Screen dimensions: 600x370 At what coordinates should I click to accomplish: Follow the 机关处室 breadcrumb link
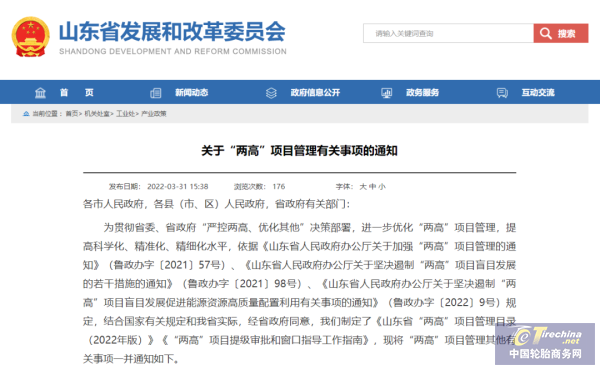[x=97, y=114]
